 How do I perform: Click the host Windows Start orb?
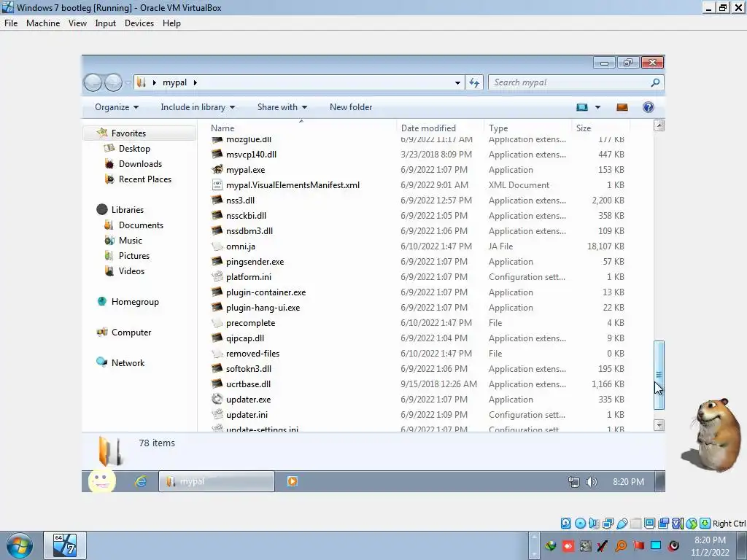20,545
